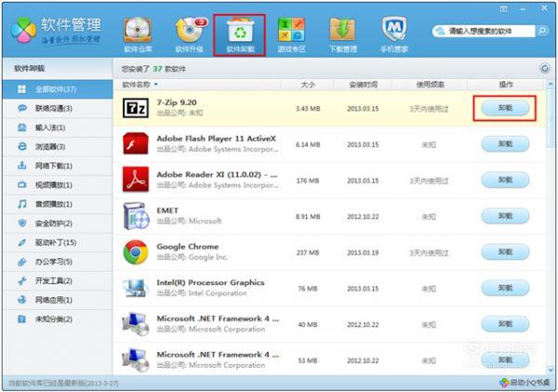Uninstall Intel(R) Processor Graphics
558x392 pixels.
click(x=505, y=288)
